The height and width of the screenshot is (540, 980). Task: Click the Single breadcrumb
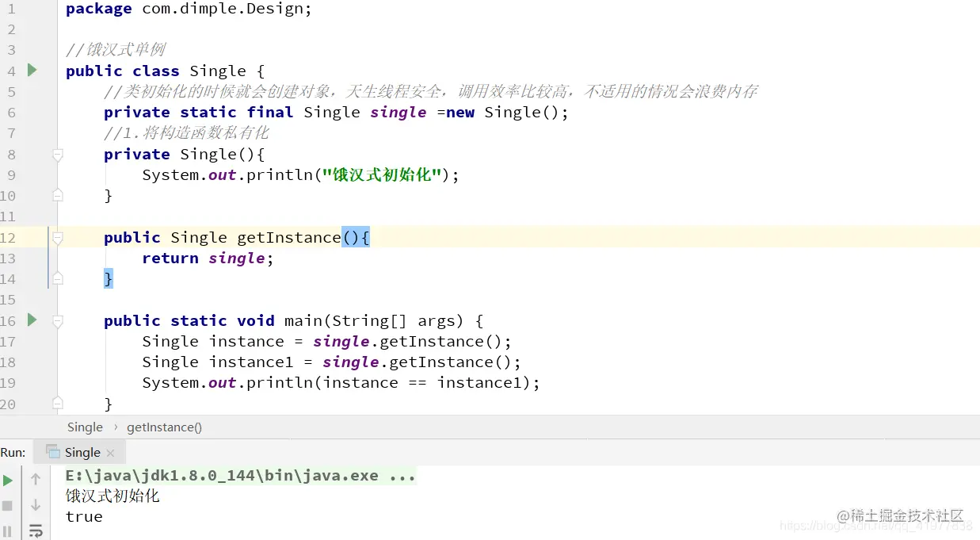85,427
